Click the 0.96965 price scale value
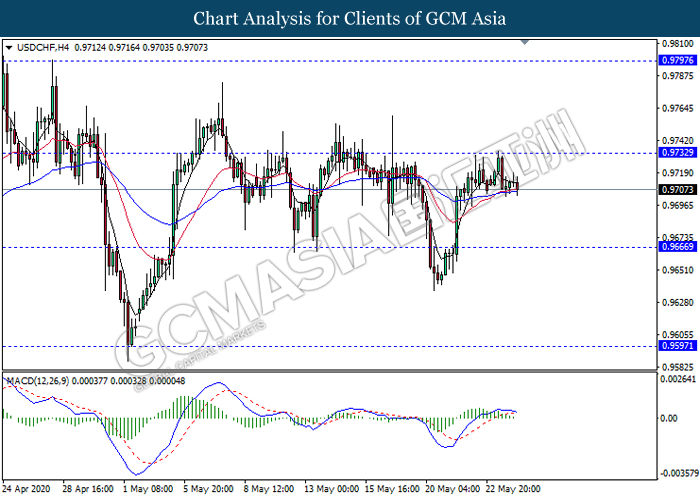This screenshot has width=700, height=500. coord(678,205)
